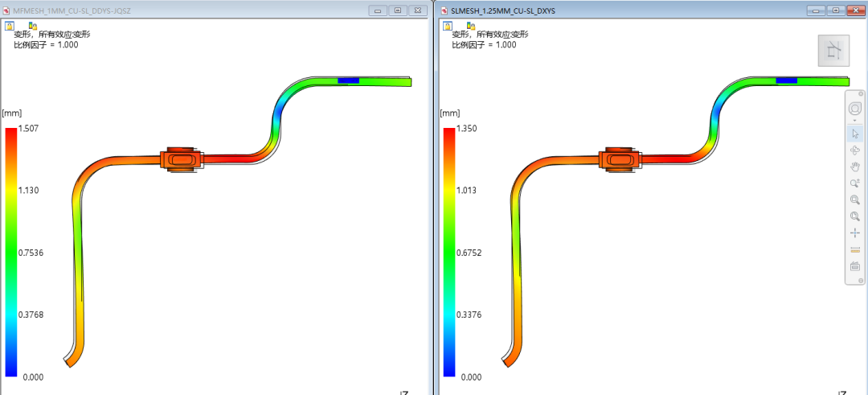Click orange connector block in MFMESH model
The height and width of the screenshot is (395, 868).
pos(182,159)
